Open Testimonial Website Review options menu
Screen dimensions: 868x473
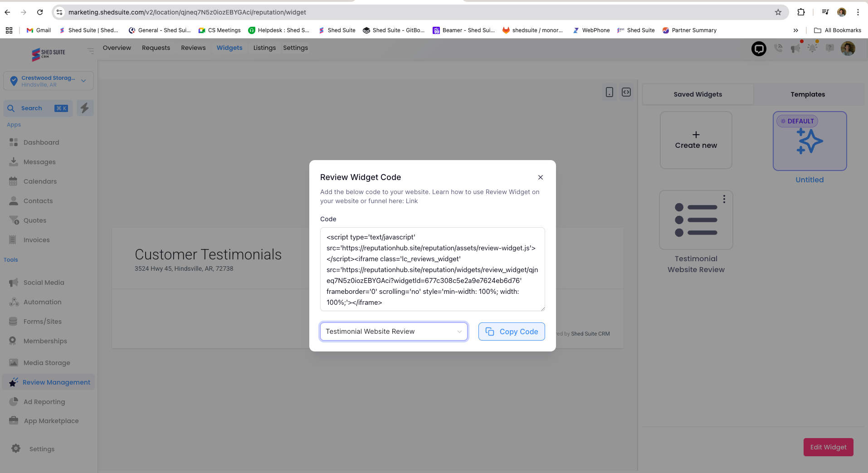[x=724, y=199]
